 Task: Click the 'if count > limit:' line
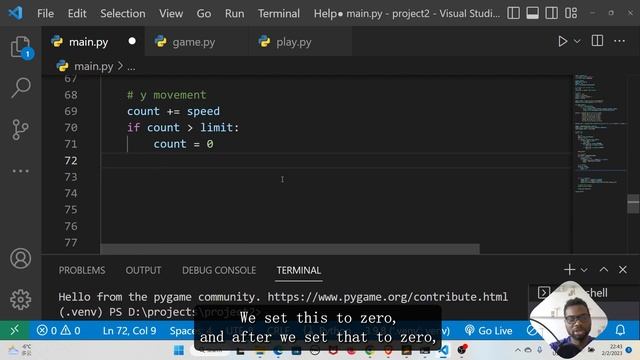pos(183,128)
